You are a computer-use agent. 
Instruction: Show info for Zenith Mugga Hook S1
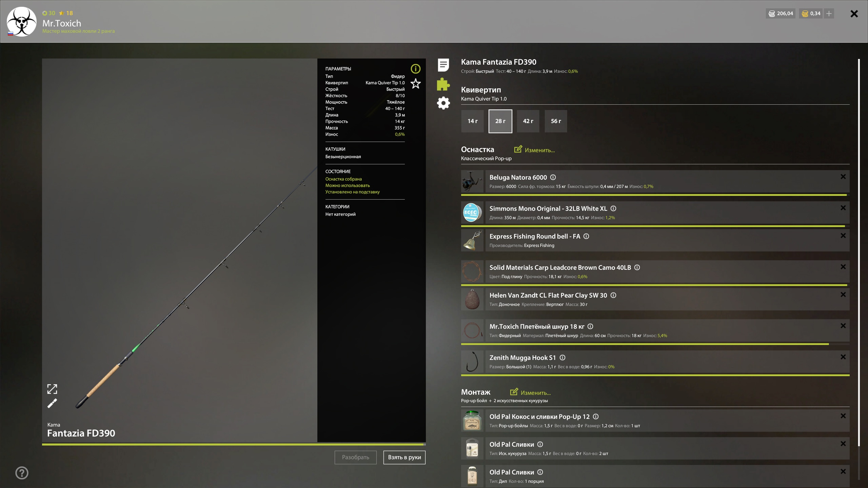(563, 358)
